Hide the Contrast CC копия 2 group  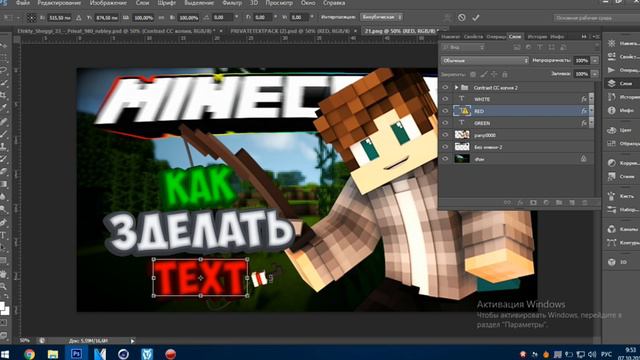click(445, 87)
